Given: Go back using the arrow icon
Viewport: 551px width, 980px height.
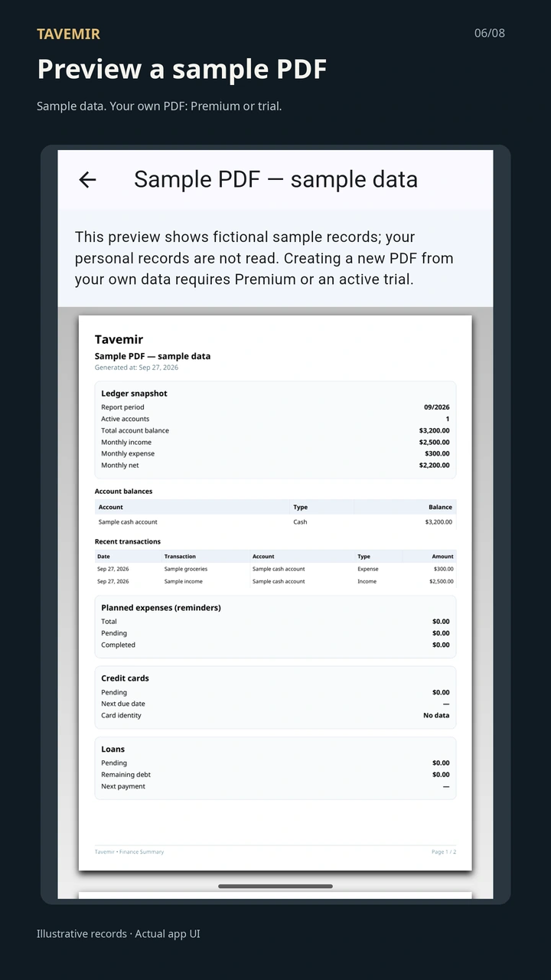Looking at the screenshot, I should (x=87, y=180).
